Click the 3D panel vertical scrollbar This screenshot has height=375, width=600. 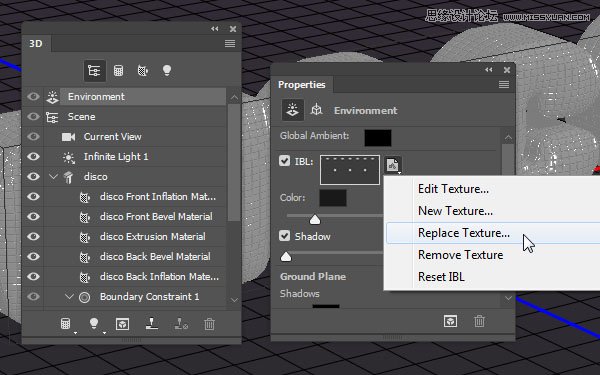point(234,163)
